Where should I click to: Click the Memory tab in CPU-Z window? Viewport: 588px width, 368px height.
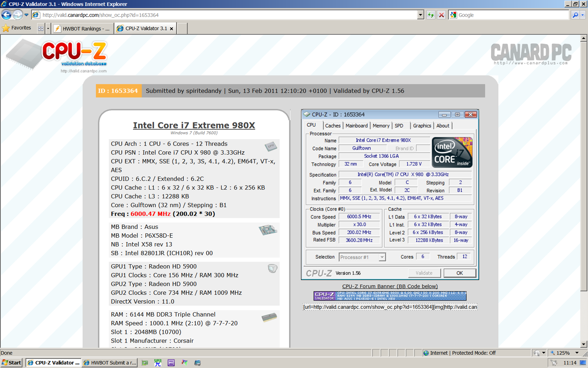(381, 125)
